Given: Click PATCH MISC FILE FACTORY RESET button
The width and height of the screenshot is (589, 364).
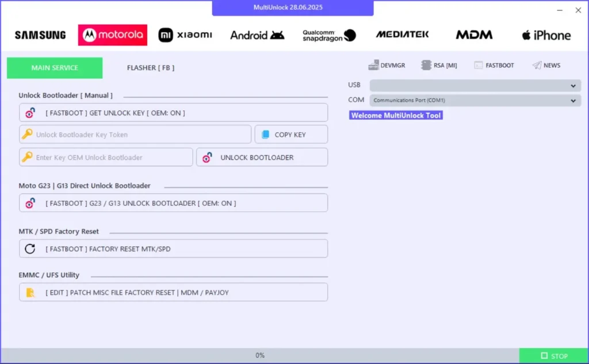Looking at the screenshot, I should click(173, 292).
